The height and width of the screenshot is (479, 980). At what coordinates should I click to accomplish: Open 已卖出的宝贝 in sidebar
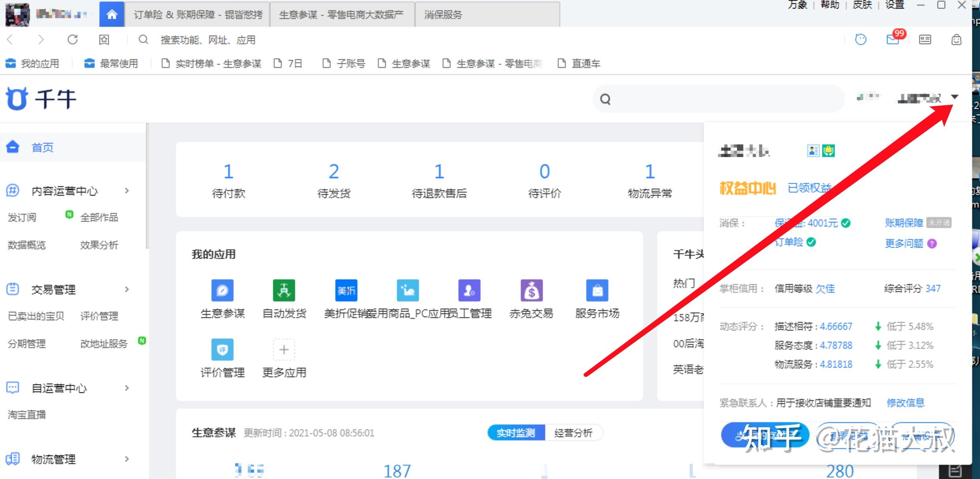tap(36, 316)
